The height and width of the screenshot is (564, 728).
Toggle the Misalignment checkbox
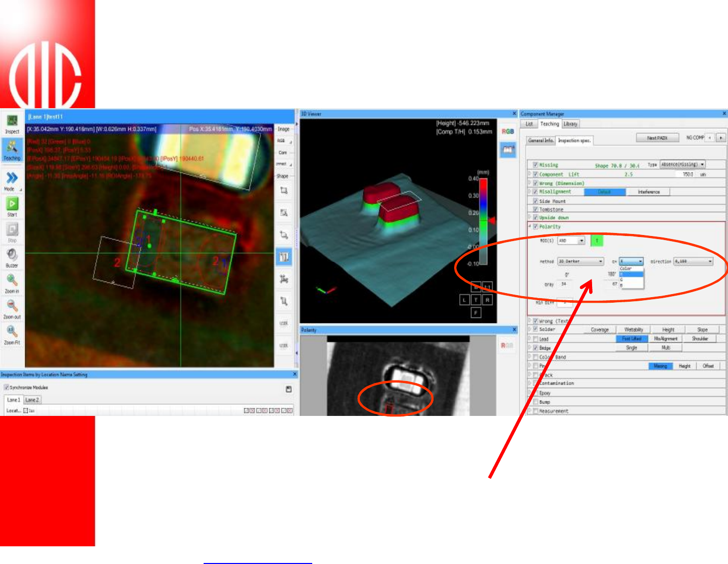[536, 192]
